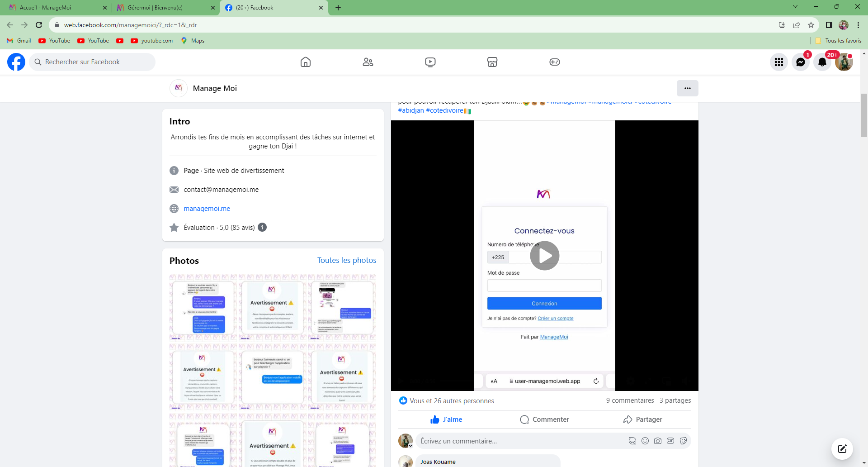Click Toutes les photos link

point(347,260)
